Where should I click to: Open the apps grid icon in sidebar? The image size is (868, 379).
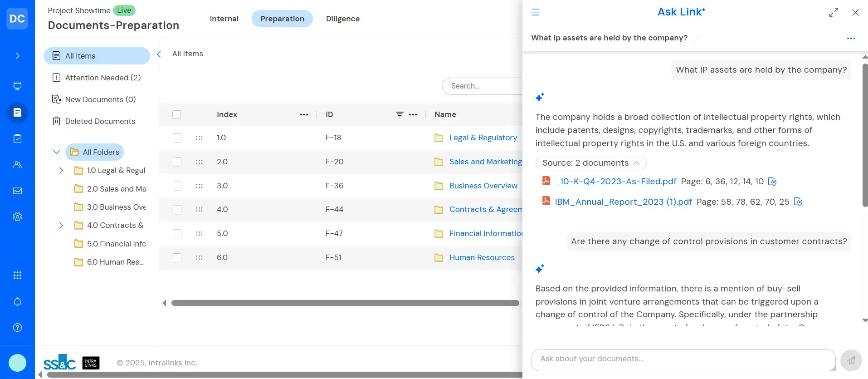[x=17, y=276]
